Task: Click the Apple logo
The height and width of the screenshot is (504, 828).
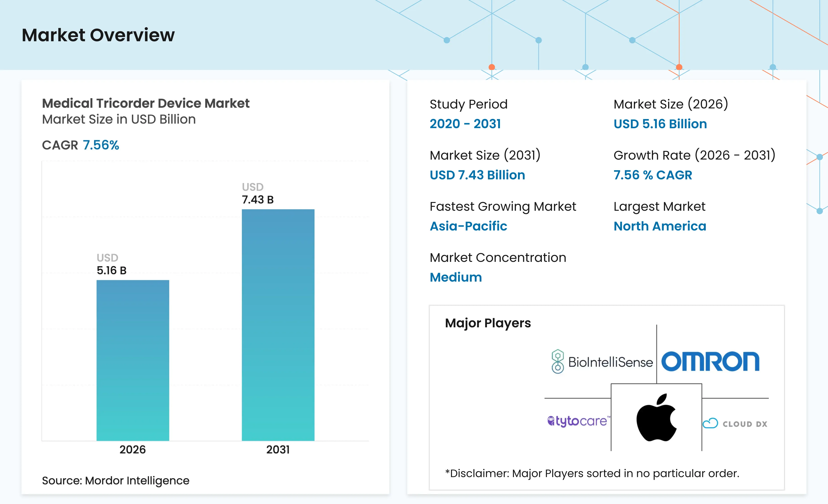Action: (x=656, y=417)
